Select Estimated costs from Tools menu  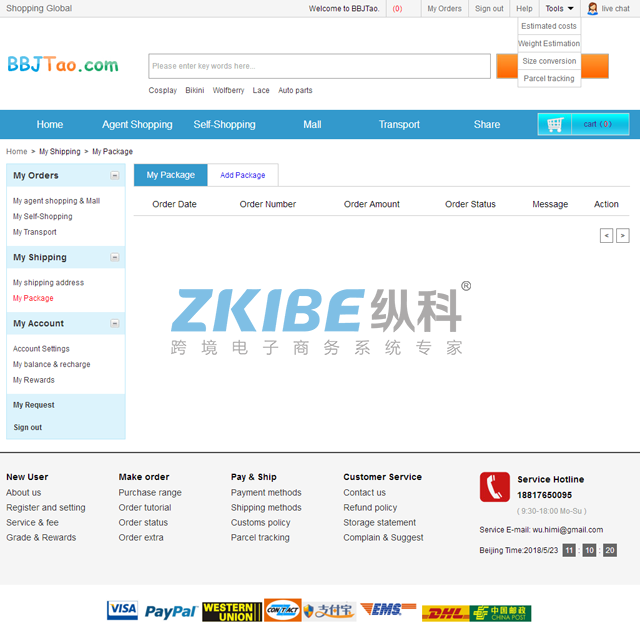pos(549,26)
